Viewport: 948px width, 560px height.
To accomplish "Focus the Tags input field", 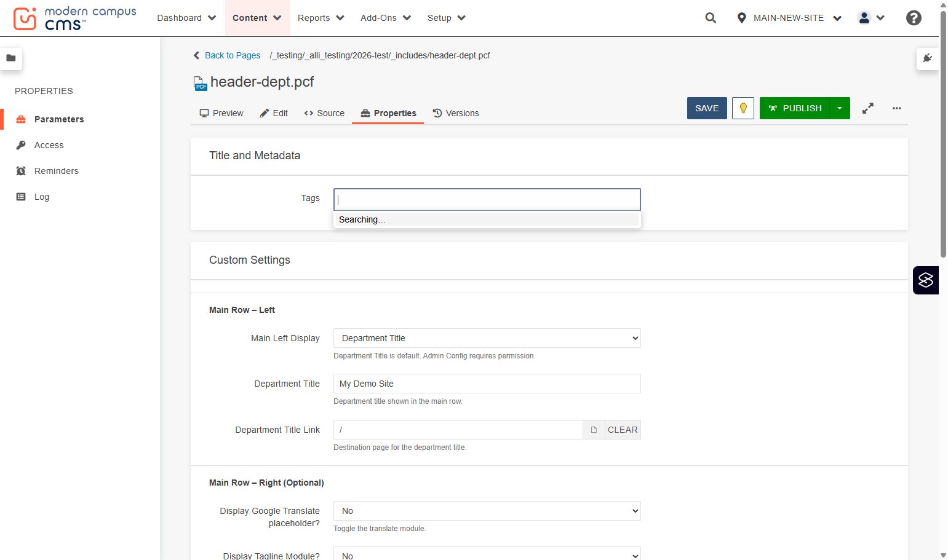I will click(487, 199).
